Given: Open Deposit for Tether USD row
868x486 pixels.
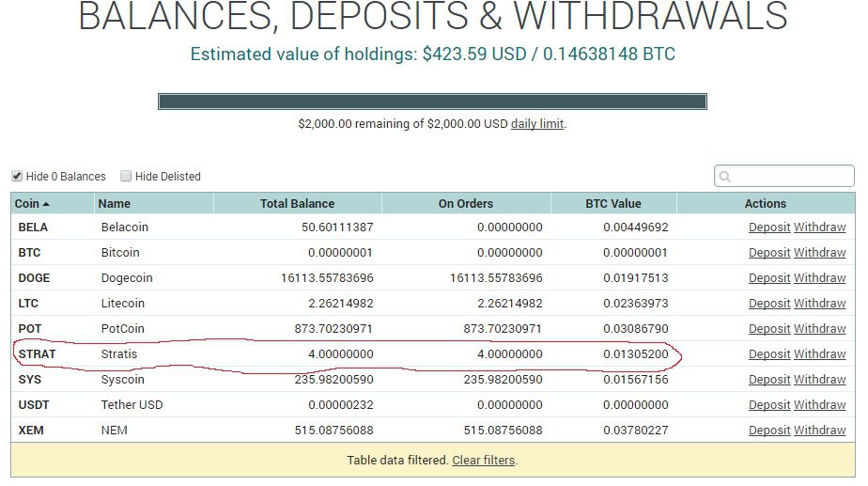Looking at the screenshot, I should [769, 405].
